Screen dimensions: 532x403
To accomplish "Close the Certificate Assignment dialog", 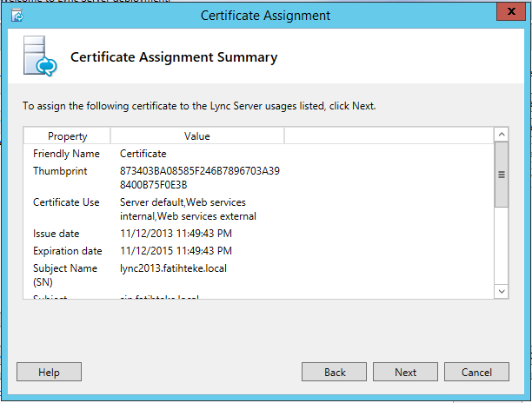I will pyautogui.click(x=511, y=11).
